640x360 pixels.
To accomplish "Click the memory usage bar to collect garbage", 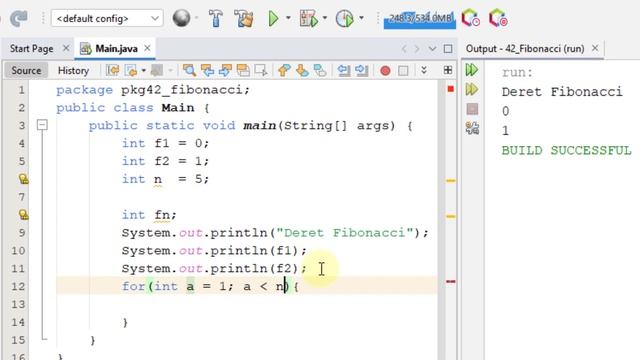I will tap(420, 19).
